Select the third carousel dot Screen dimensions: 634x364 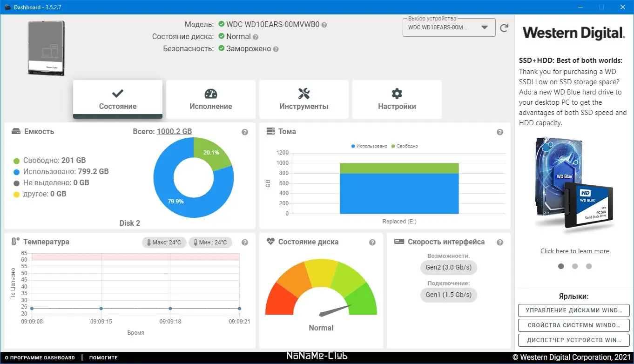coord(589,266)
